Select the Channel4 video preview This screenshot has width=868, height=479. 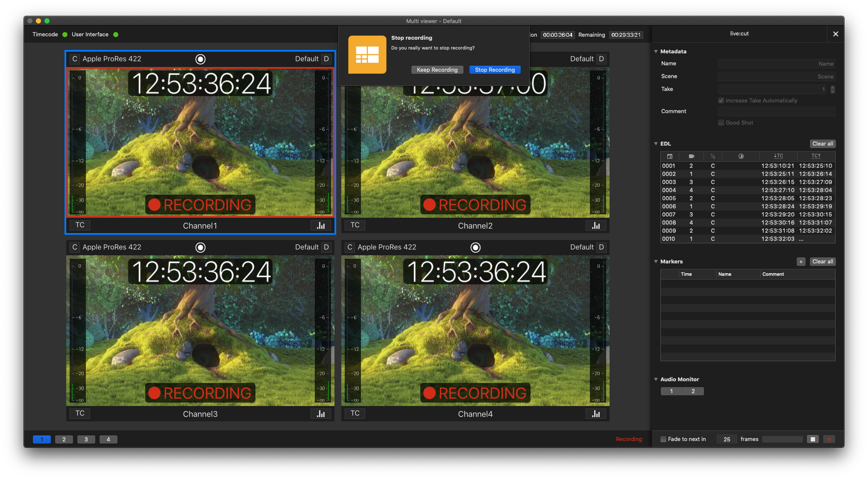[475, 330]
